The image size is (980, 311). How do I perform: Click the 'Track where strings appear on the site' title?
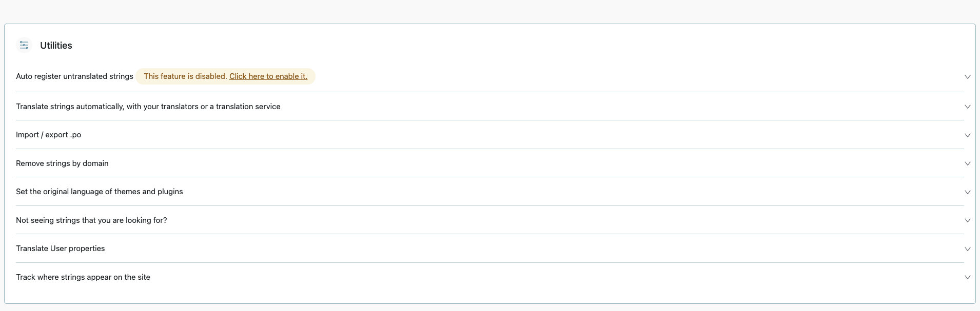click(x=83, y=277)
